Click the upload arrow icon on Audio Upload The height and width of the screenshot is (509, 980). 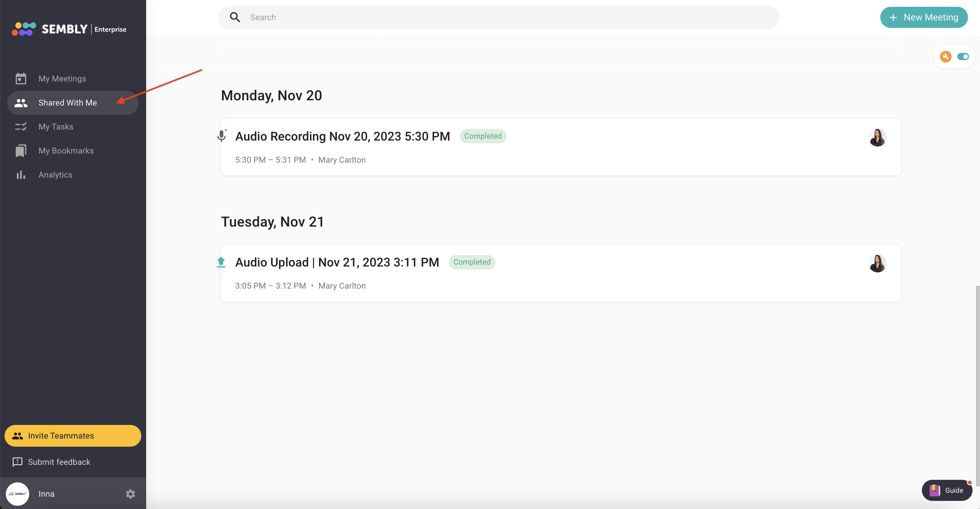(x=221, y=262)
